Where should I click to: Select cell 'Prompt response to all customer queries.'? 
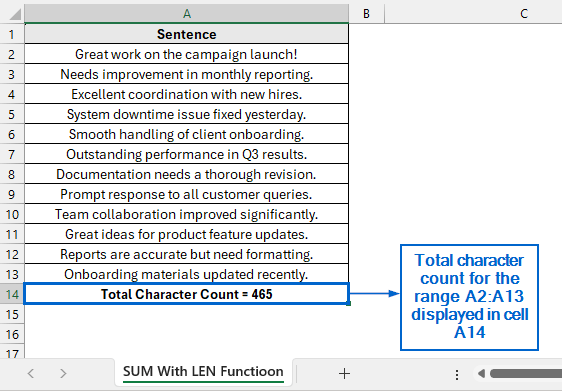(x=186, y=195)
